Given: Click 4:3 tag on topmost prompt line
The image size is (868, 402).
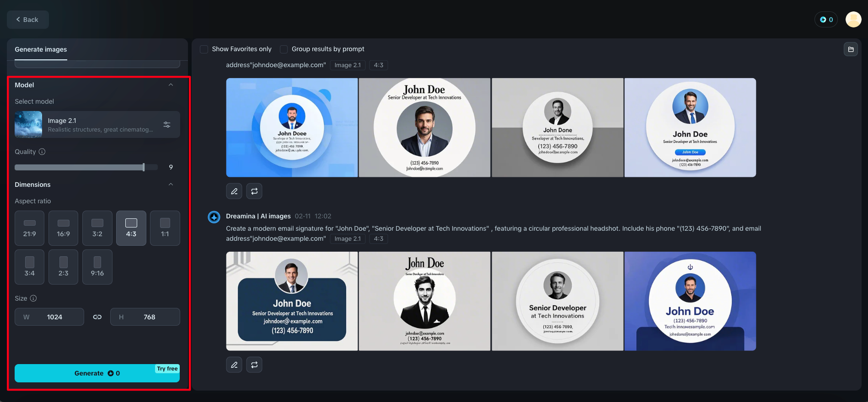Looking at the screenshot, I should point(379,65).
